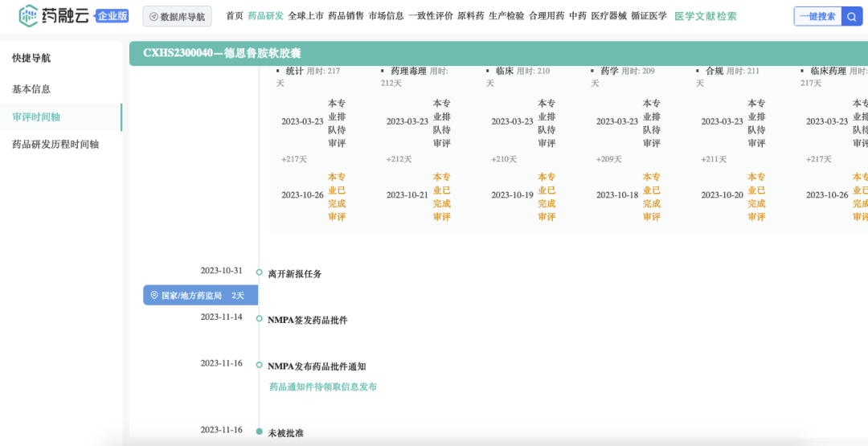This screenshot has height=446, width=868.
Task: Select 药品销售 in the navigation bar
Action: 346,16
